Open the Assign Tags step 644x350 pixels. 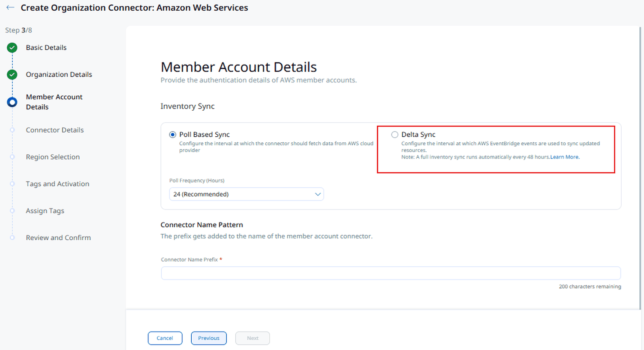pyautogui.click(x=45, y=211)
